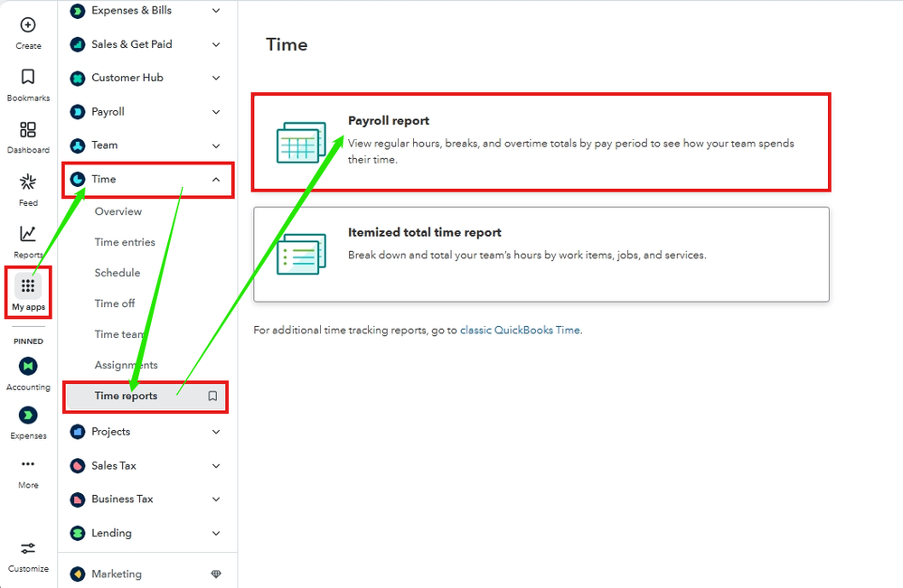Click the Sales Tax menu label

point(114,465)
